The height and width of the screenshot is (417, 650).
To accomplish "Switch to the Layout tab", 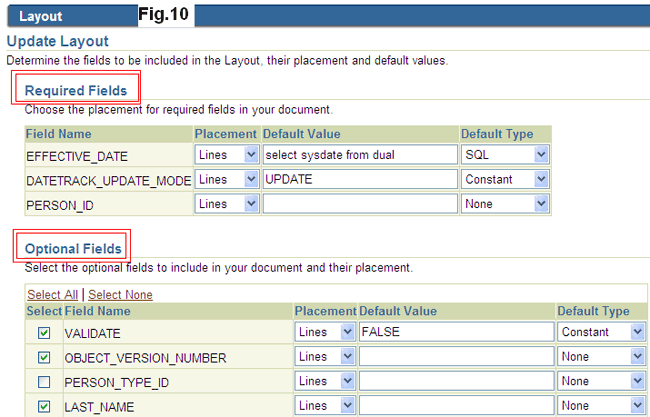I will [41, 16].
